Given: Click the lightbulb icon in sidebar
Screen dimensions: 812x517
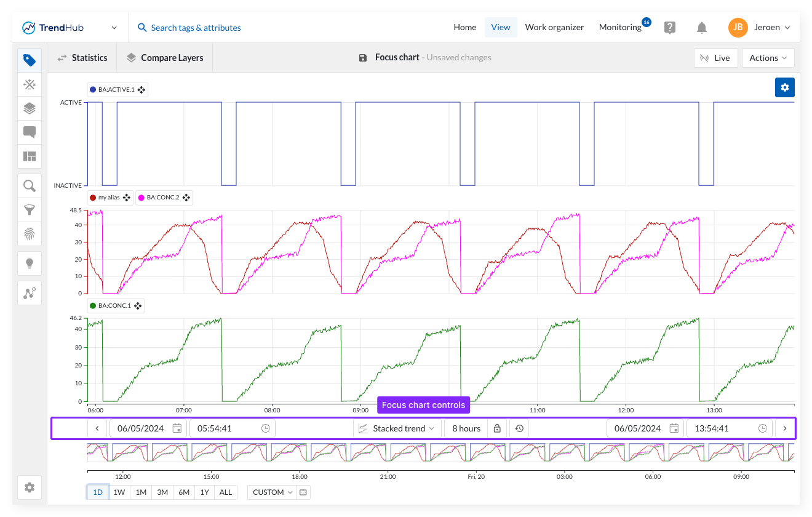Looking at the screenshot, I should click(30, 263).
